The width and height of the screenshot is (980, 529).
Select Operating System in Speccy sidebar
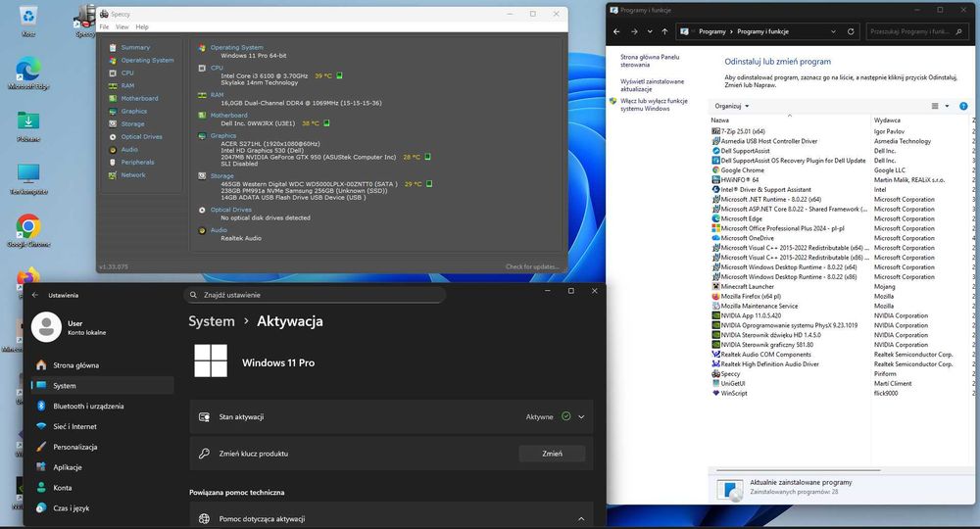click(x=148, y=61)
